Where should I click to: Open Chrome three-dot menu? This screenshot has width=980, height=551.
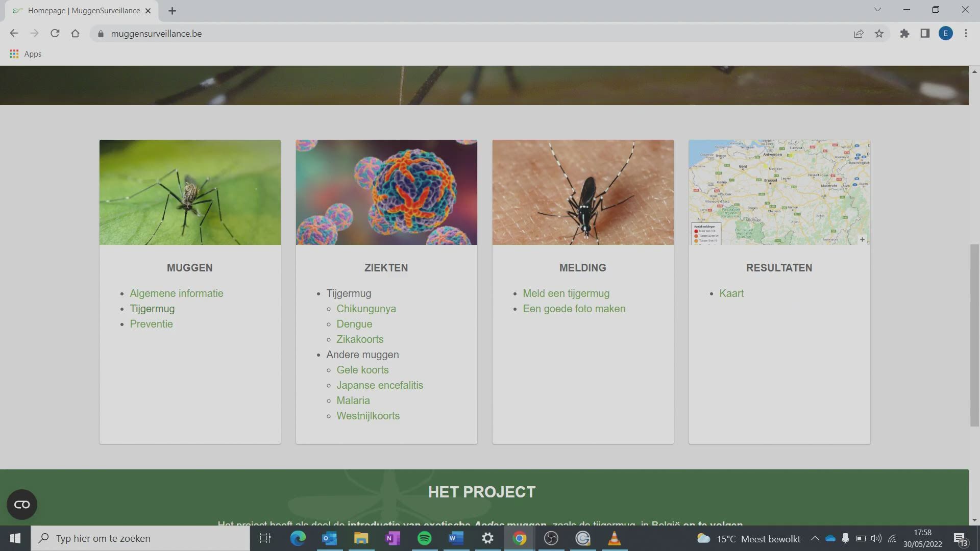[966, 34]
